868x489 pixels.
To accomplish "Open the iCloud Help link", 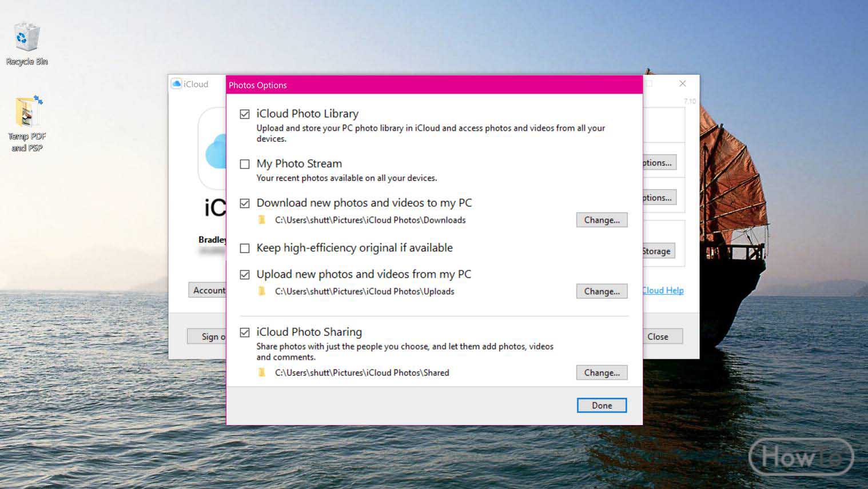I will tap(663, 290).
